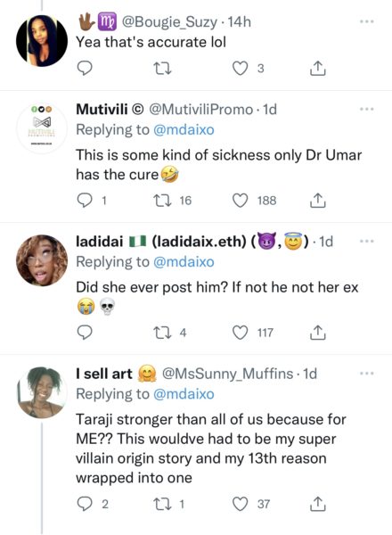Open the @MutiviliPromo profile handle
The height and width of the screenshot is (535, 392).
(x=201, y=110)
